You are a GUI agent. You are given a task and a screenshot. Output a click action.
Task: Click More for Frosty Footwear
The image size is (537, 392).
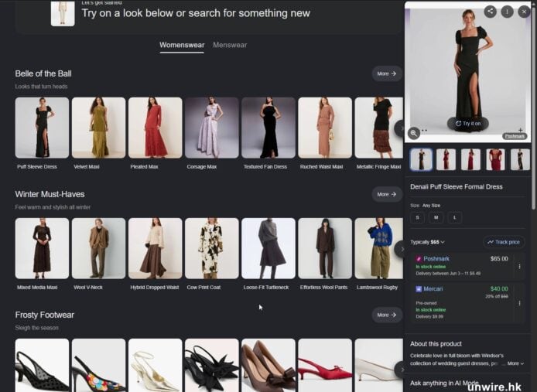pyautogui.click(x=387, y=315)
